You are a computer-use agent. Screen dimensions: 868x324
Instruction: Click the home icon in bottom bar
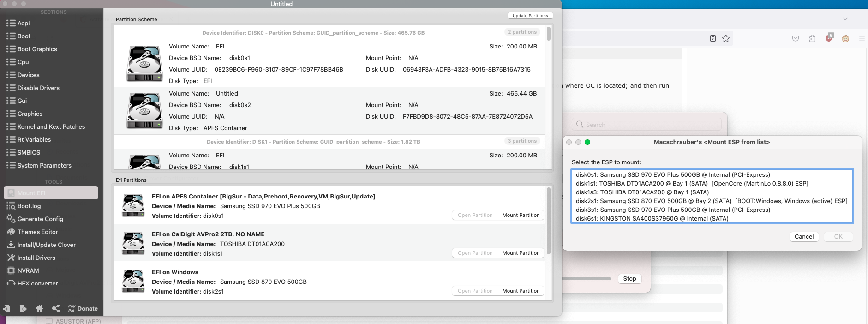tap(39, 308)
